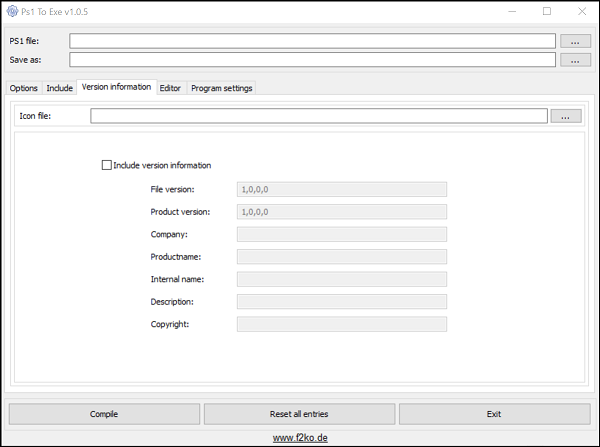Click the Company field
Image resolution: width=600 pixels, height=447 pixels.
342,234
